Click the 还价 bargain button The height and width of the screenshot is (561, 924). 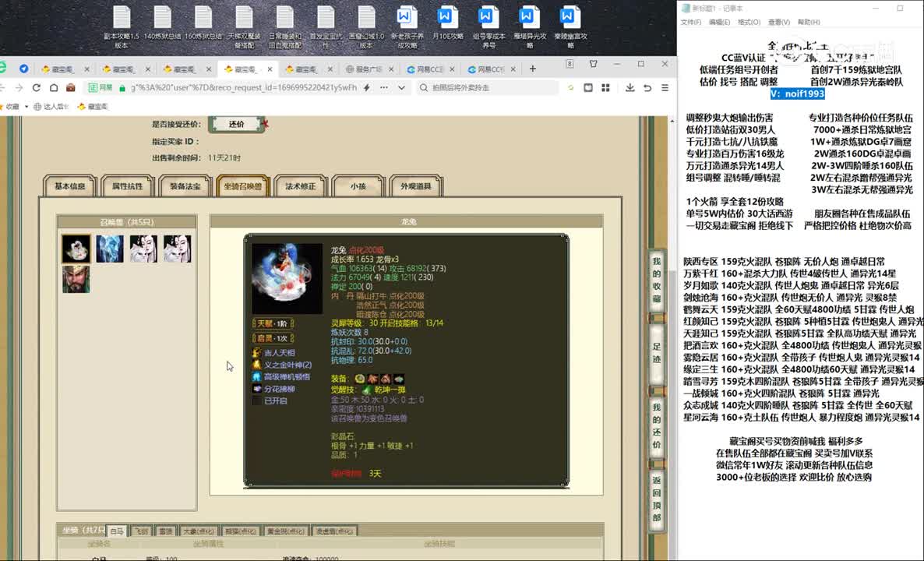click(236, 124)
